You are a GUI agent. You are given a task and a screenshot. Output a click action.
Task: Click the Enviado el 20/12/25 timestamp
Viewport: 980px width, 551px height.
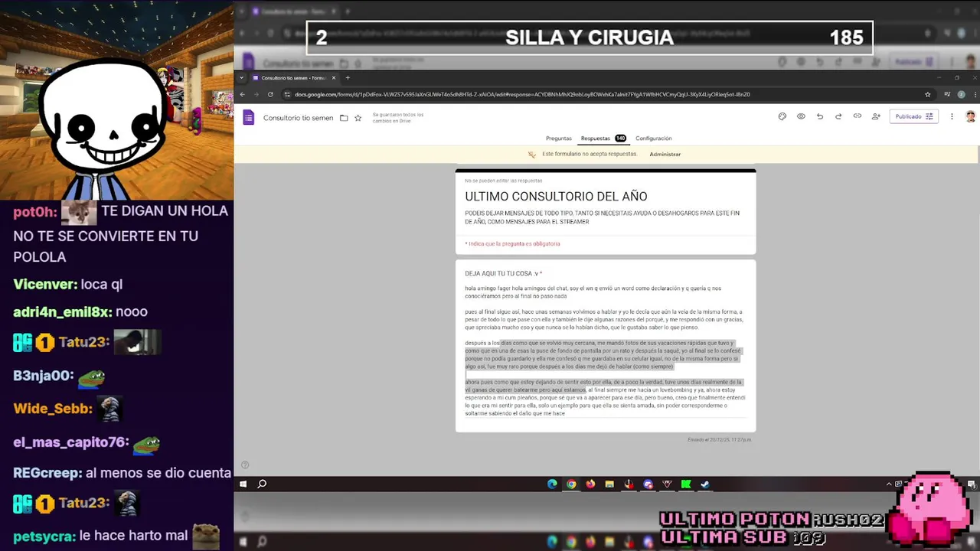coord(720,439)
